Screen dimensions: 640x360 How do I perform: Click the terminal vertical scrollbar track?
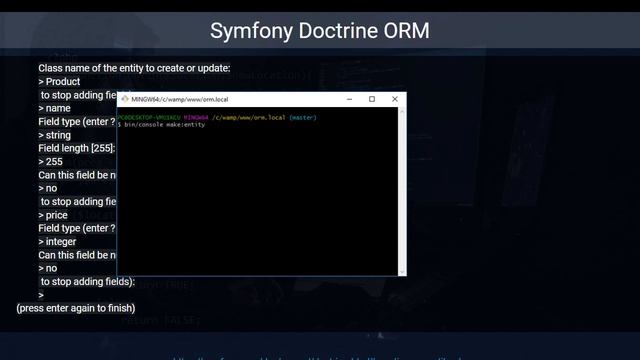402,191
